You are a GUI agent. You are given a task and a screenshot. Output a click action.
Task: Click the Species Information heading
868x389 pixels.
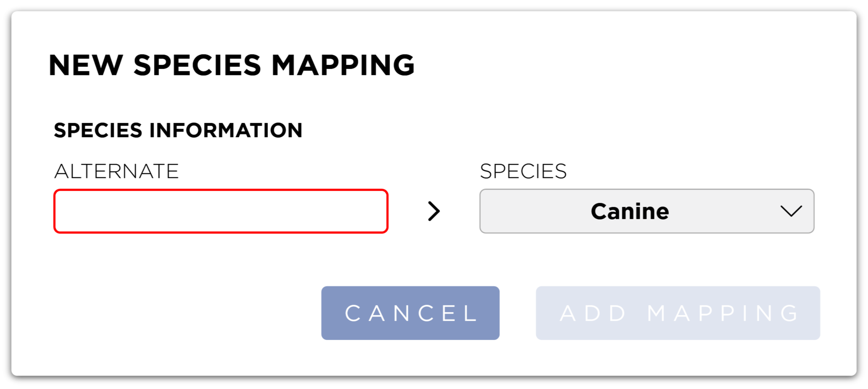[178, 130]
